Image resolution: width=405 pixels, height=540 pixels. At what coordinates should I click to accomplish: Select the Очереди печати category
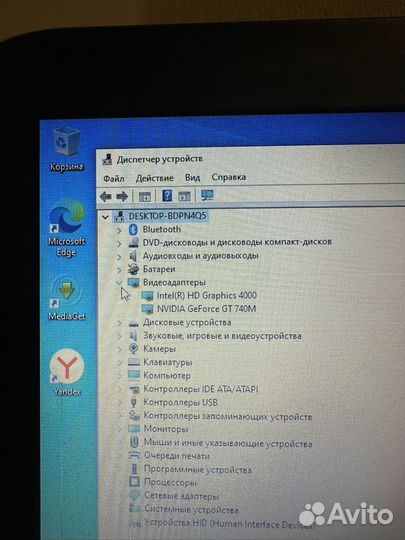pos(177,456)
